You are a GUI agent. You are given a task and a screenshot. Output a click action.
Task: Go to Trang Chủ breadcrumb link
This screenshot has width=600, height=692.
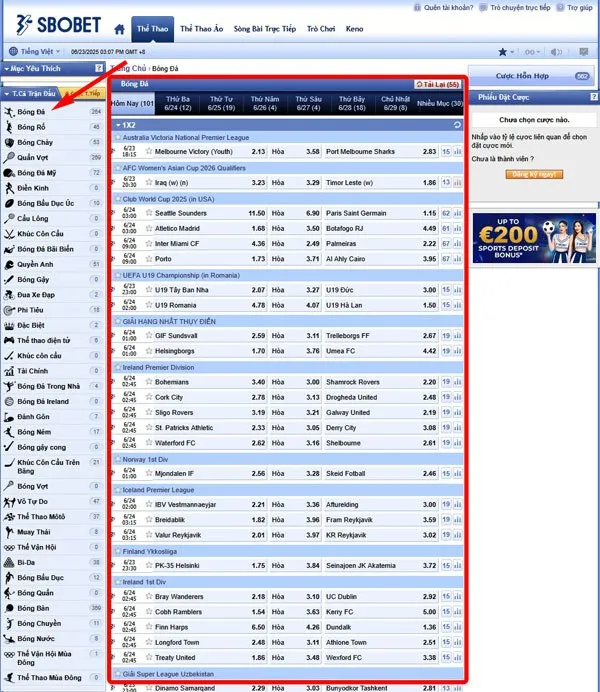(x=129, y=68)
